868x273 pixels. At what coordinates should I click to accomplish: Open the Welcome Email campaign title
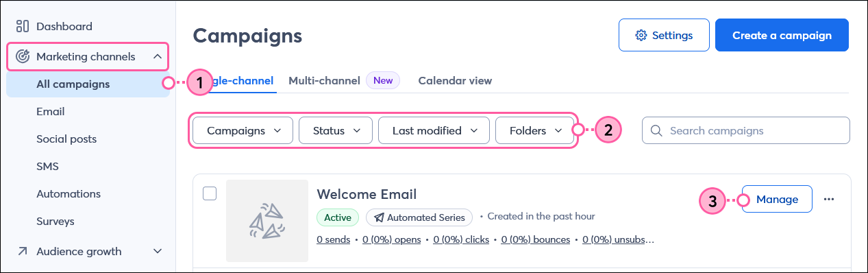point(367,194)
